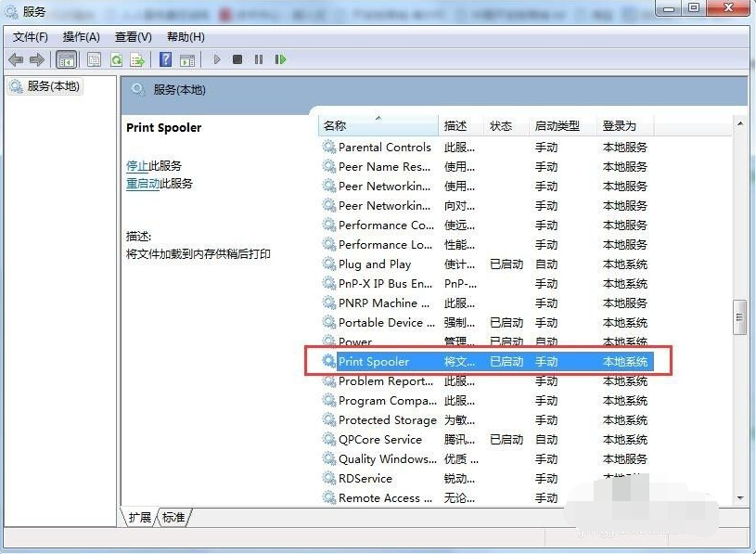Start the service using the play icon
This screenshot has height=554, width=756.
point(217,58)
